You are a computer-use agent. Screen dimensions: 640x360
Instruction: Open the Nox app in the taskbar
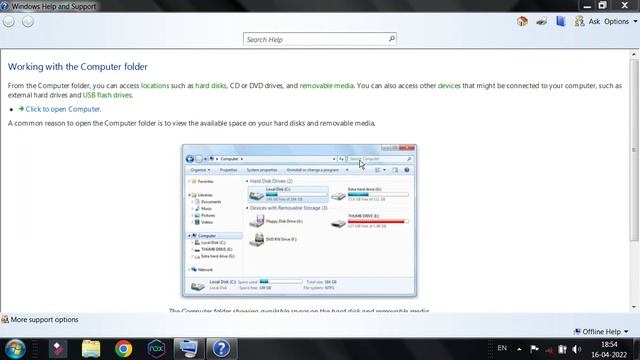(156, 349)
